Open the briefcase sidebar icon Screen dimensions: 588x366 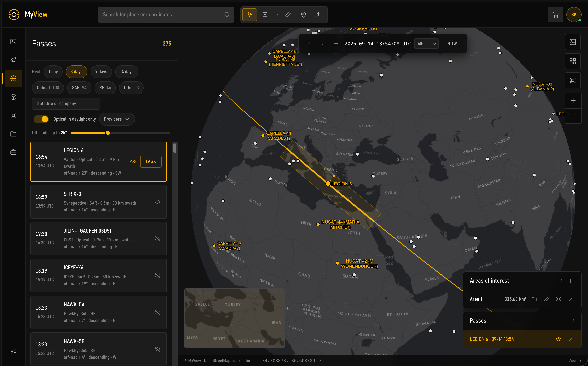[13, 152]
